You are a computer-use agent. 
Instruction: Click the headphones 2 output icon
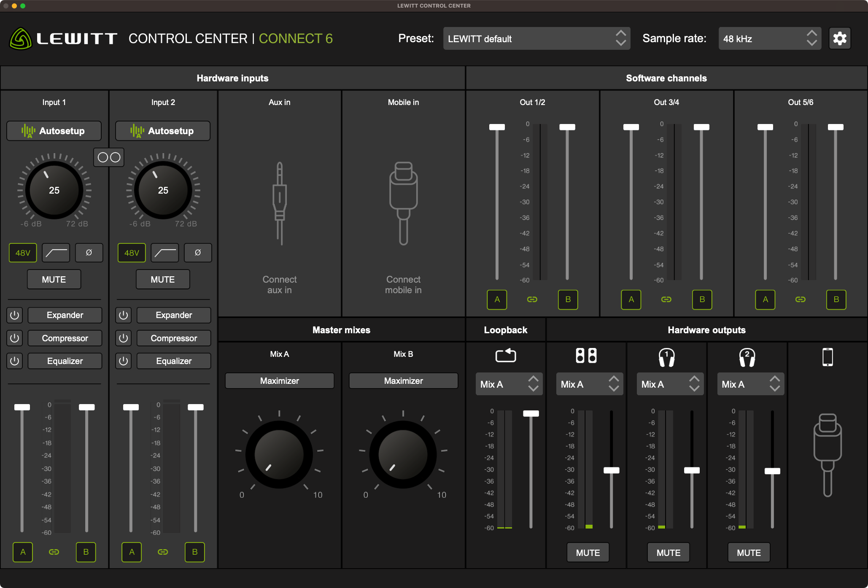tap(747, 357)
